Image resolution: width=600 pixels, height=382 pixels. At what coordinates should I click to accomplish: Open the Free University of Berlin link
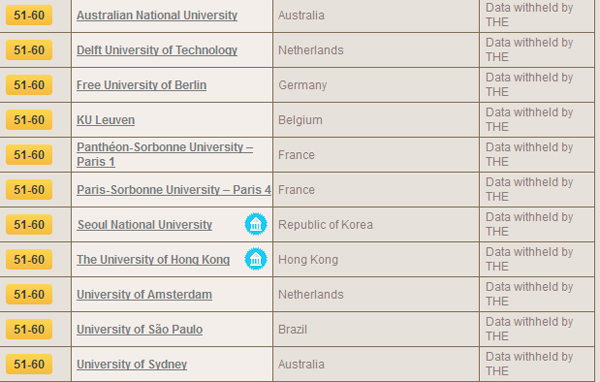pos(142,85)
